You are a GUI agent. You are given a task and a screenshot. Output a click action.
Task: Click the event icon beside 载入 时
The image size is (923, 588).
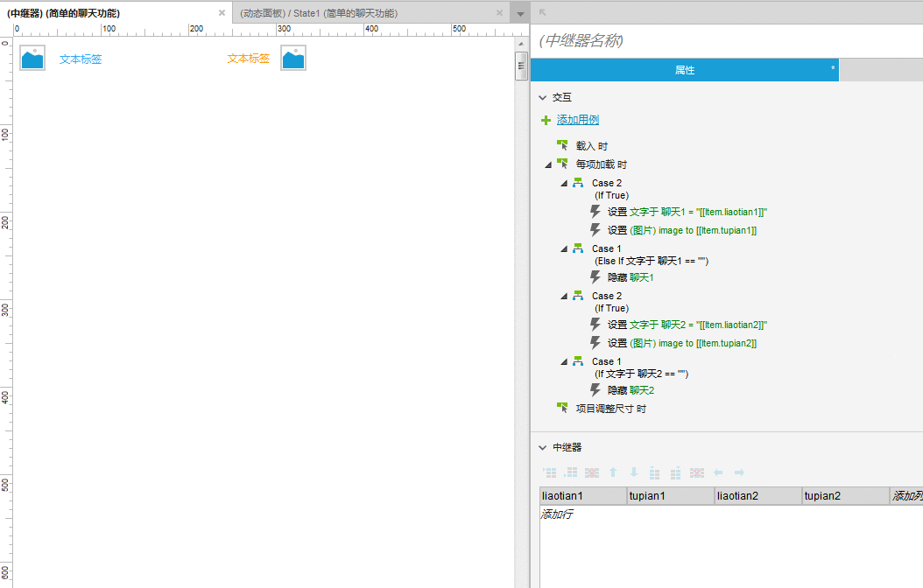coord(563,145)
